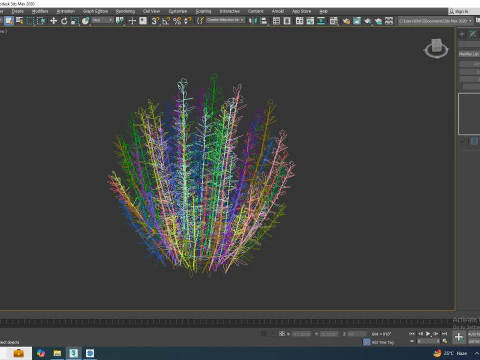
Task: Open the Civil View menu
Action: [x=151, y=11]
